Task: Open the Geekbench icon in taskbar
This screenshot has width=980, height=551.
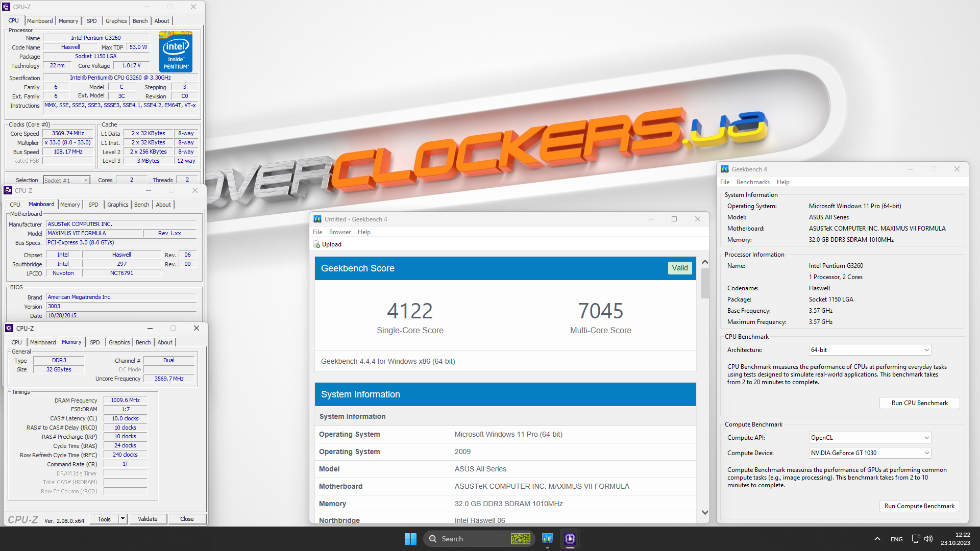Action: [x=548, y=539]
